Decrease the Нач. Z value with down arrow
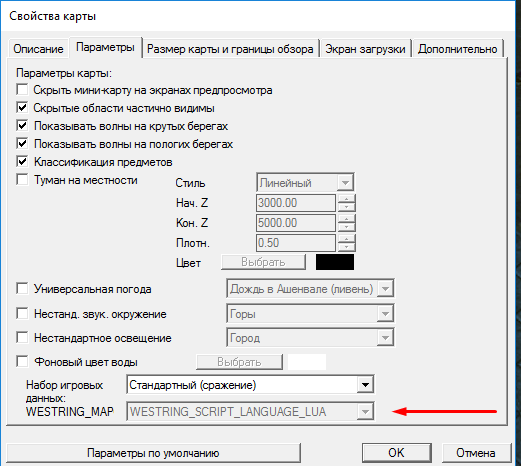This screenshot has height=466, width=521. pos(347,207)
